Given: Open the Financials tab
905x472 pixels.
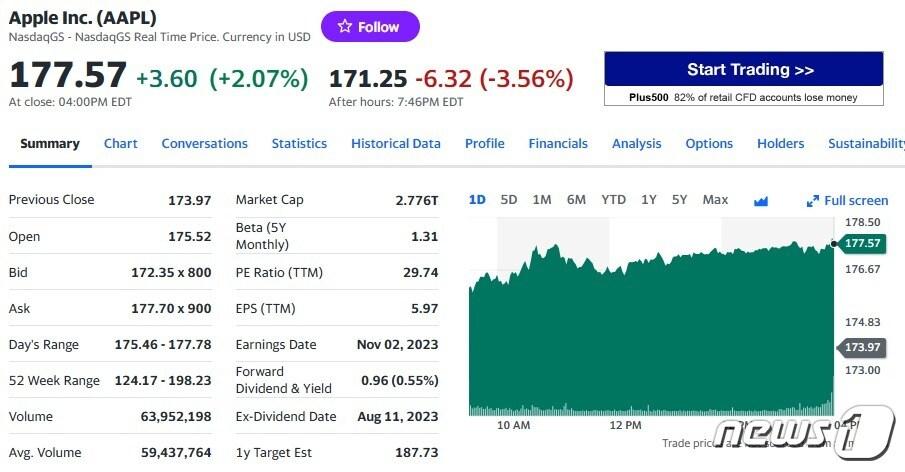Looking at the screenshot, I should (558, 144).
